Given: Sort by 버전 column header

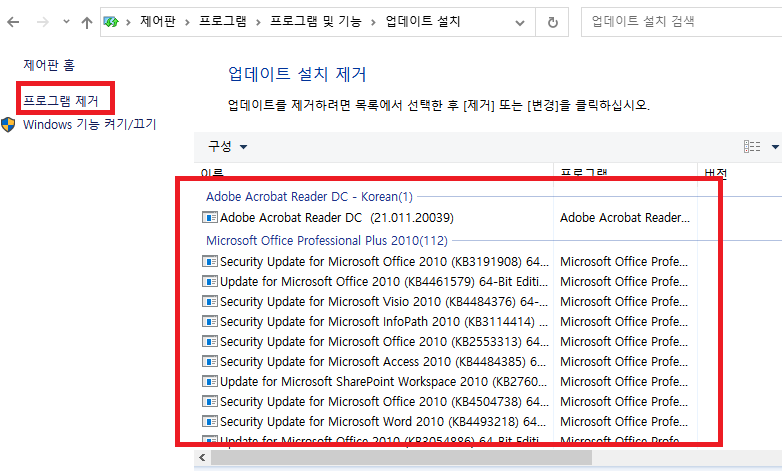Looking at the screenshot, I should tap(716, 173).
